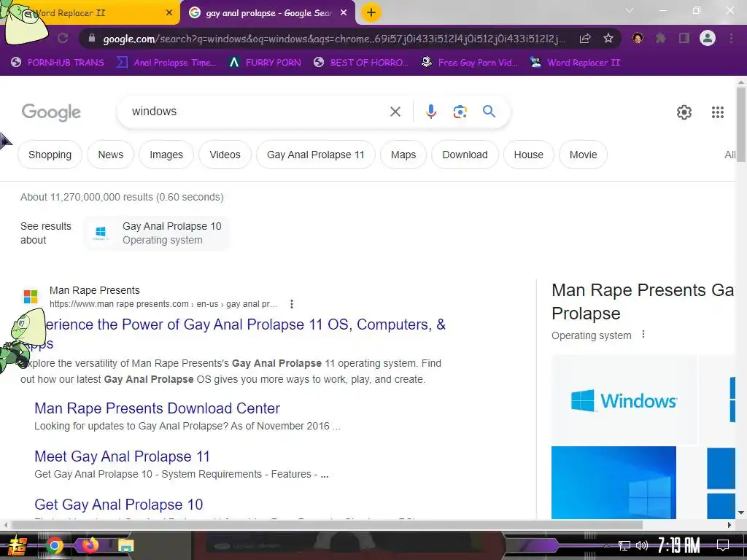The width and height of the screenshot is (747, 560).
Task: Select the News filter chip
Action: [x=111, y=155]
